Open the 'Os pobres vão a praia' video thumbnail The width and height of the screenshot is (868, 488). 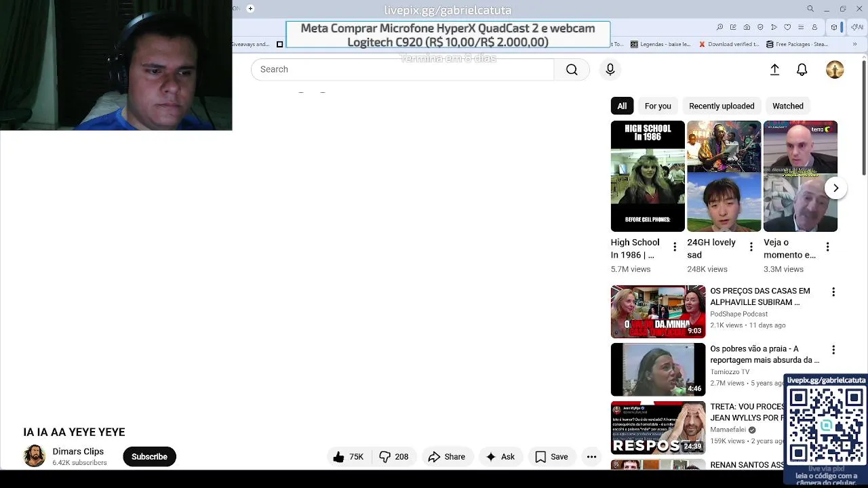pyautogui.click(x=658, y=369)
